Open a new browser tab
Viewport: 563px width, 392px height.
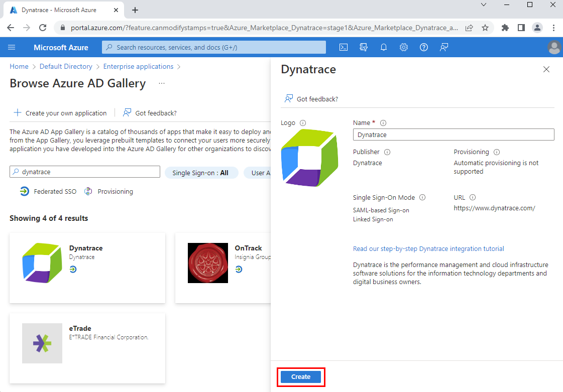pyautogui.click(x=135, y=10)
